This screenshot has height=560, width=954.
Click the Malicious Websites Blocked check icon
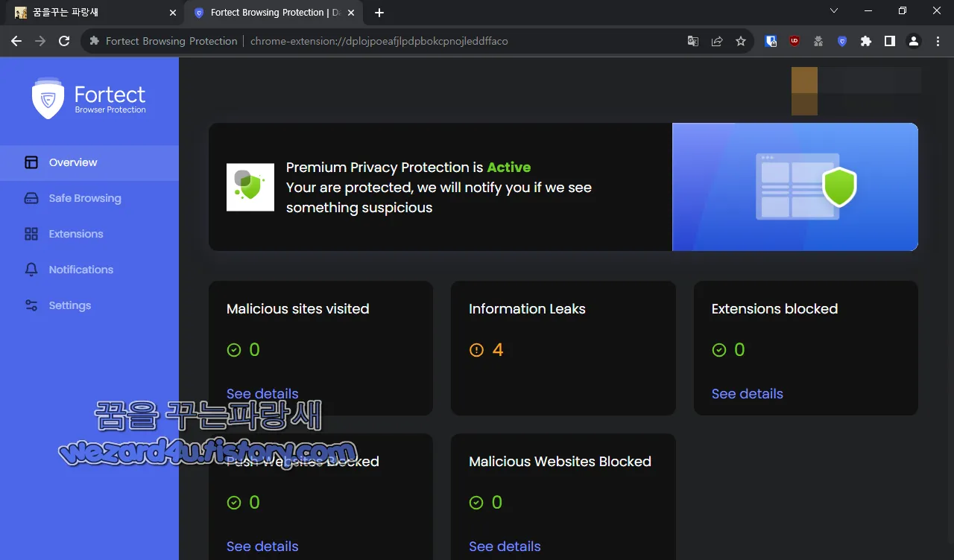pos(476,503)
